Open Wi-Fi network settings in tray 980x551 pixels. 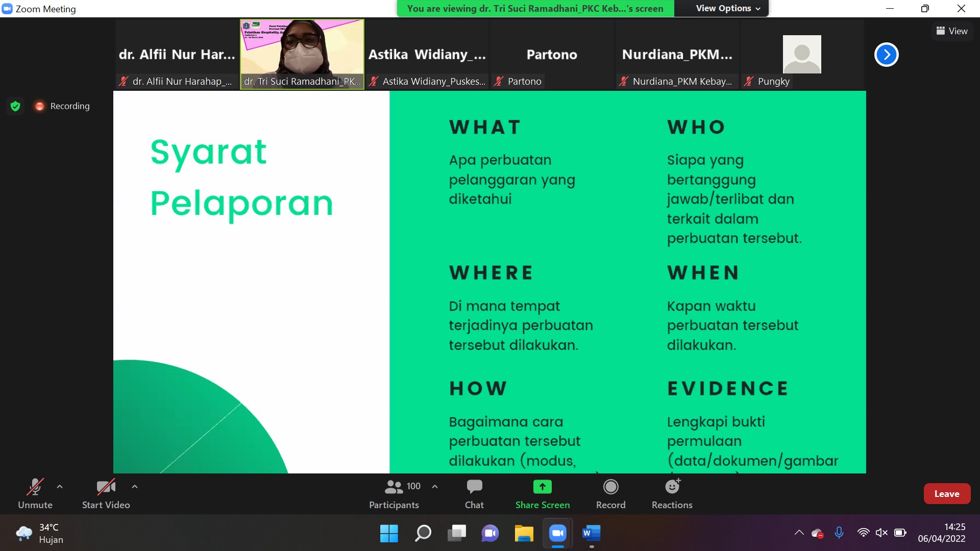pyautogui.click(x=863, y=533)
